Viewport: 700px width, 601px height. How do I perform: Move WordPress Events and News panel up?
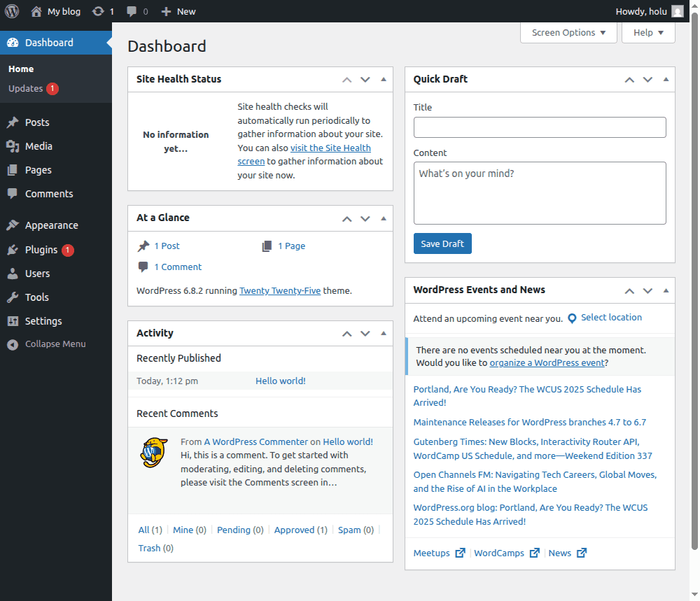629,291
